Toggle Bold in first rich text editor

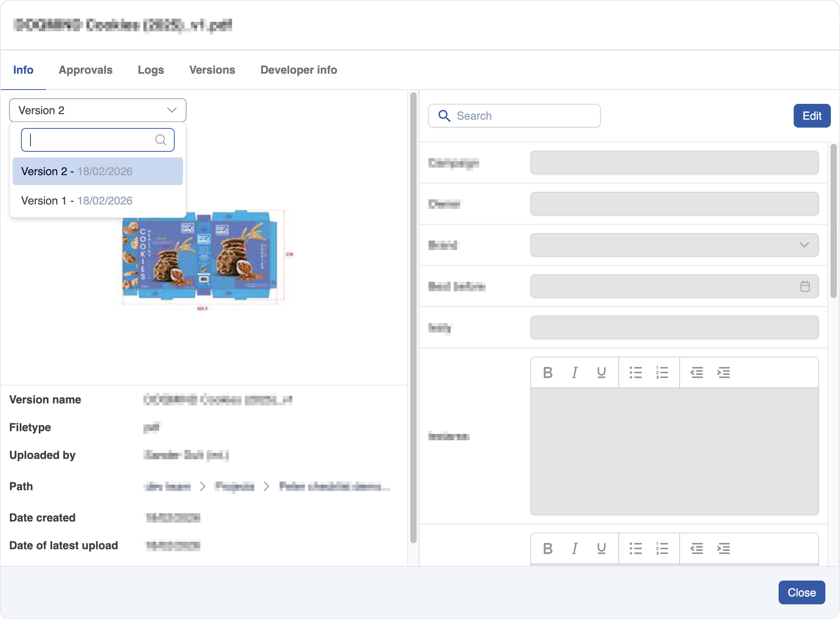tap(548, 373)
